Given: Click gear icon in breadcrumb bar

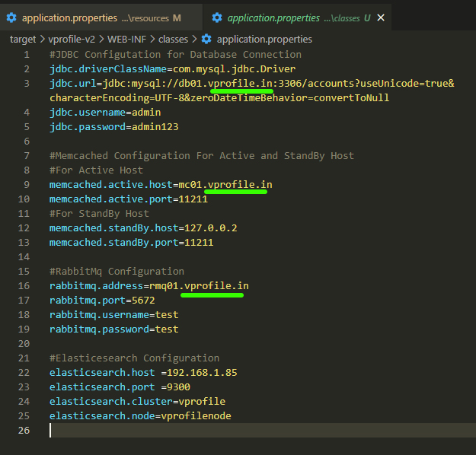Looking at the screenshot, I should tap(206, 39).
